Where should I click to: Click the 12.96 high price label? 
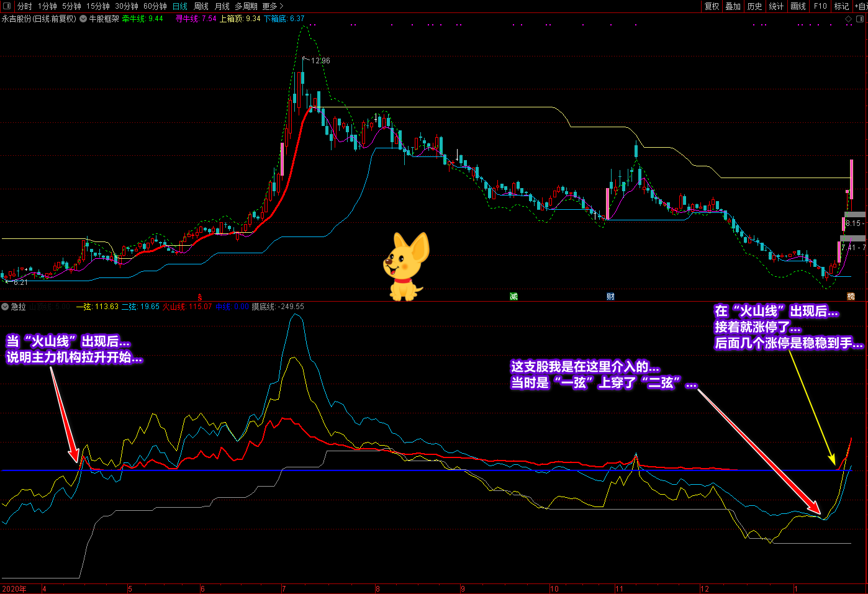pyautogui.click(x=320, y=61)
